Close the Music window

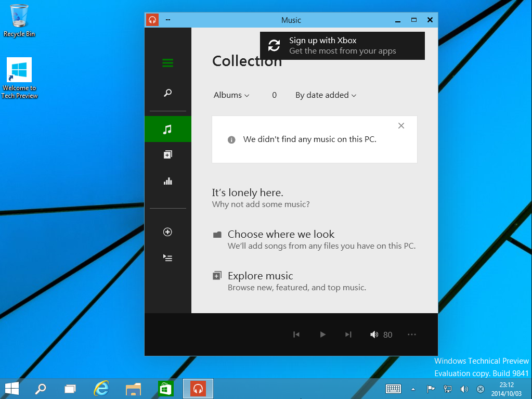pos(430,20)
